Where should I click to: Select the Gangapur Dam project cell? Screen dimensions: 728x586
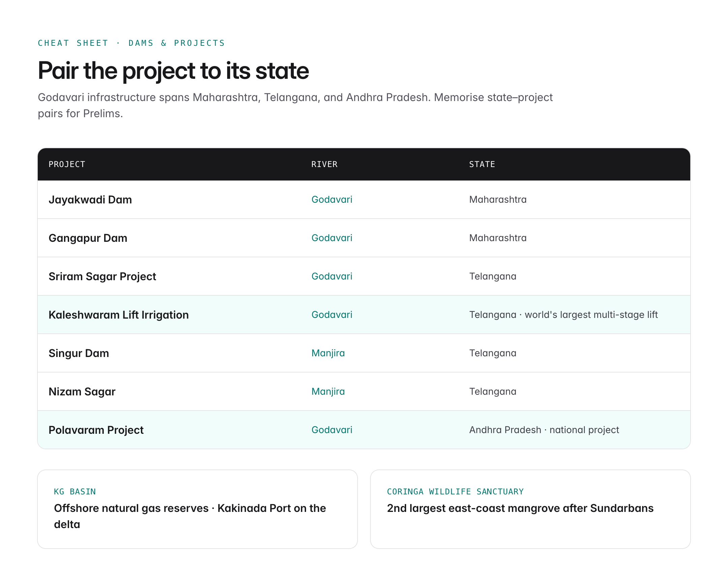tap(88, 238)
